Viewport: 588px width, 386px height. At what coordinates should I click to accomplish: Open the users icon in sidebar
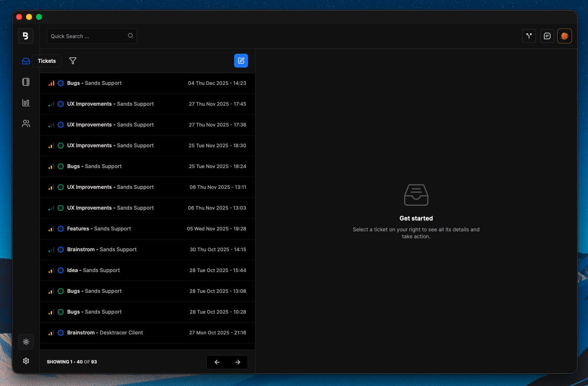pyautogui.click(x=26, y=123)
